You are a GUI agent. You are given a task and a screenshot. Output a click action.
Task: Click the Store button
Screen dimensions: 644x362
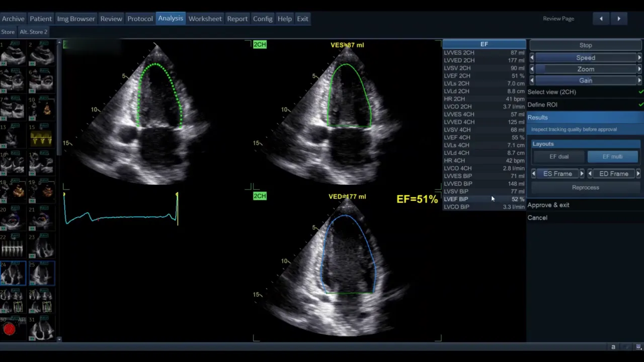(8, 32)
